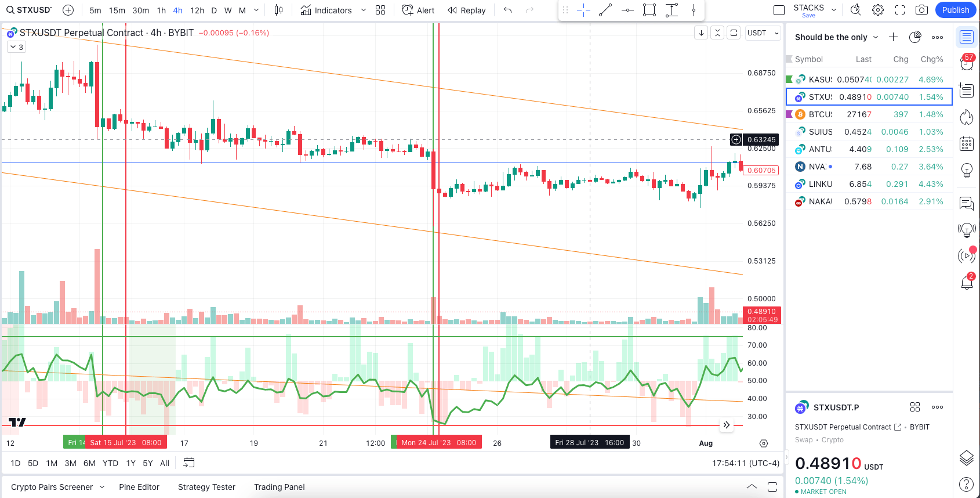
Task: Collapse the indicator legend showing 3
Action: (x=16, y=47)
